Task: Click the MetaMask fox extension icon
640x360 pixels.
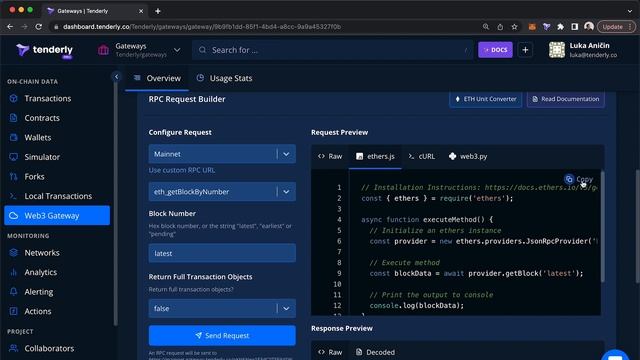Action: click(x=532, y=27)
